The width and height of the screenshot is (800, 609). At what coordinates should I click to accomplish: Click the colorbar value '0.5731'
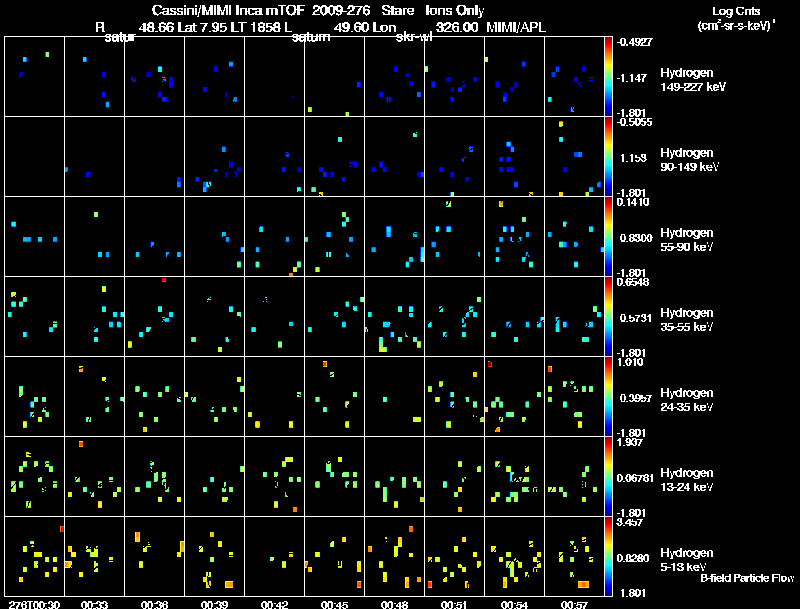[x=636, y=318]
